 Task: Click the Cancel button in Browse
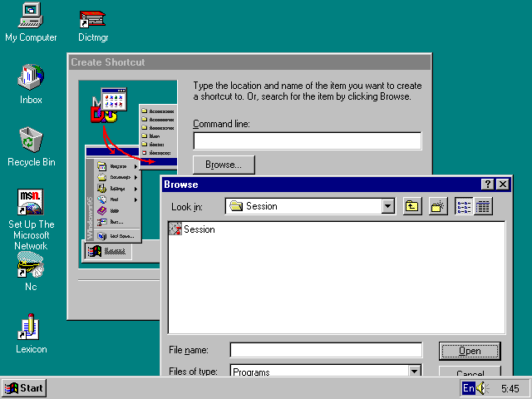point(470,372)
